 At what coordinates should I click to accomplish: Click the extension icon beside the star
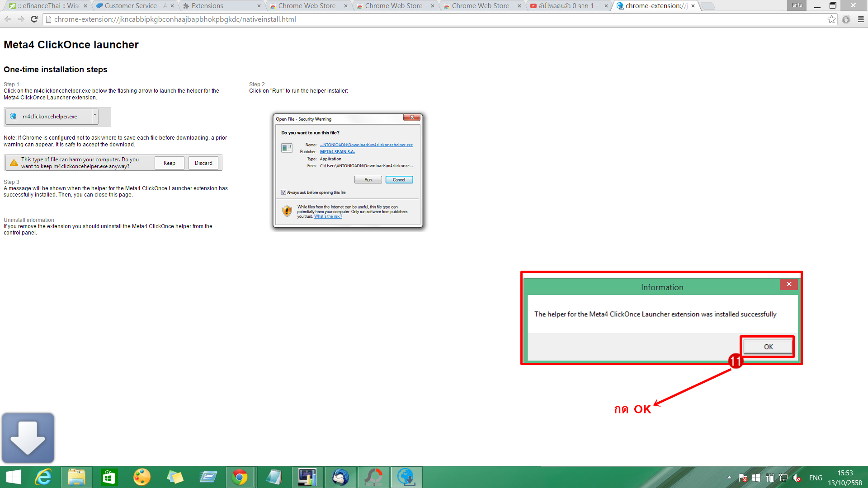coord(846,19)
